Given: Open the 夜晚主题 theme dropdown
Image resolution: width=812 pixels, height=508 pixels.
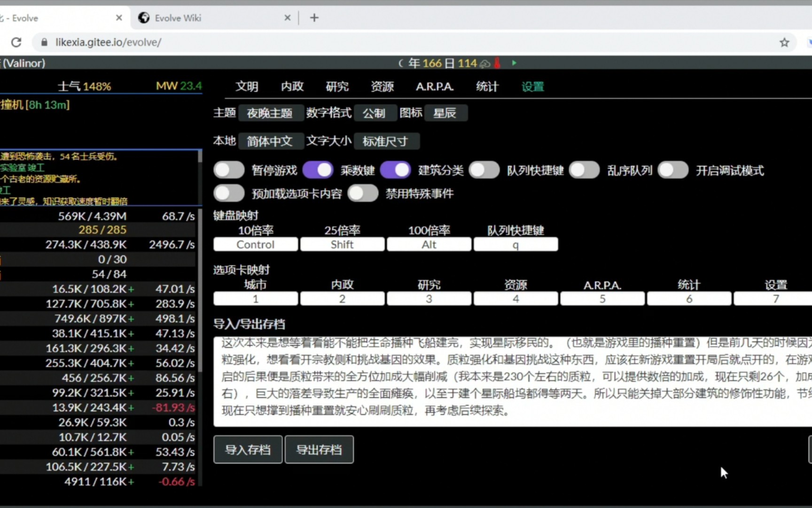Looking at the screenshot, I should point(270,113).
